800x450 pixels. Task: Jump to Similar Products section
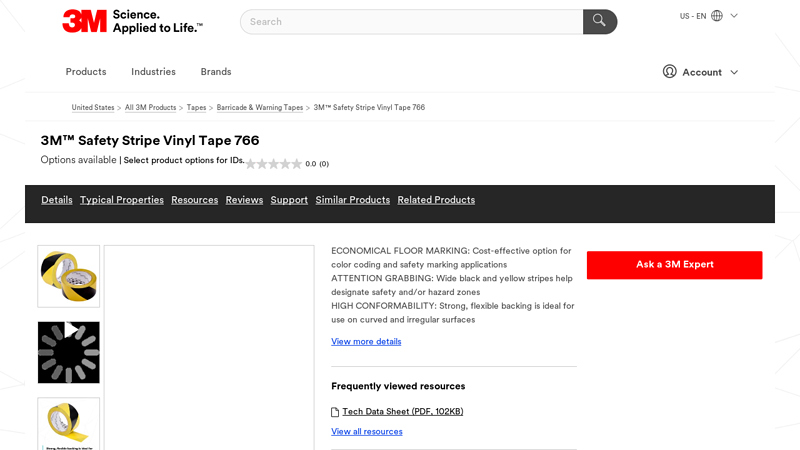pyautogui.click(x=353, y=200)
